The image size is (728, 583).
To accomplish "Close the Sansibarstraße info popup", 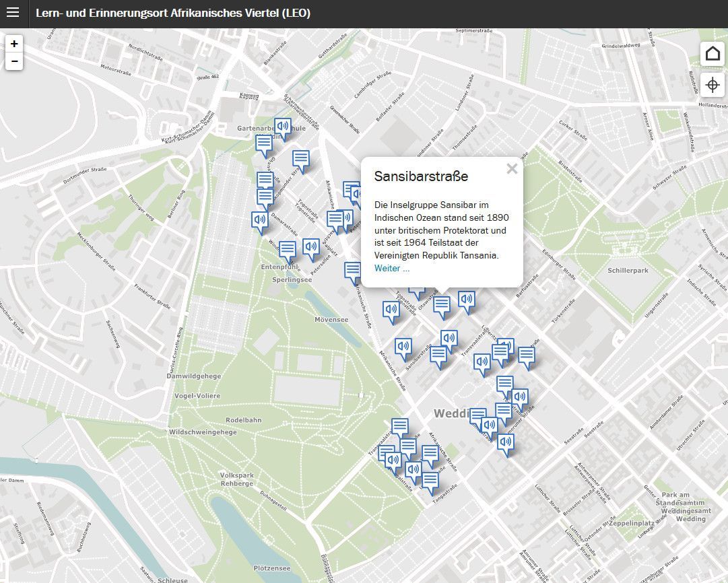I will click(512, 169).
